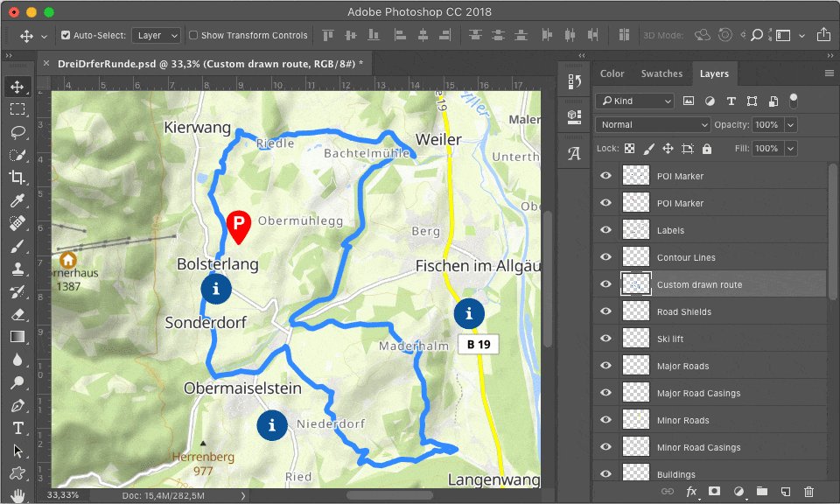
Task: Select the Horizontal Type tool
Action: tap(17, 428)
